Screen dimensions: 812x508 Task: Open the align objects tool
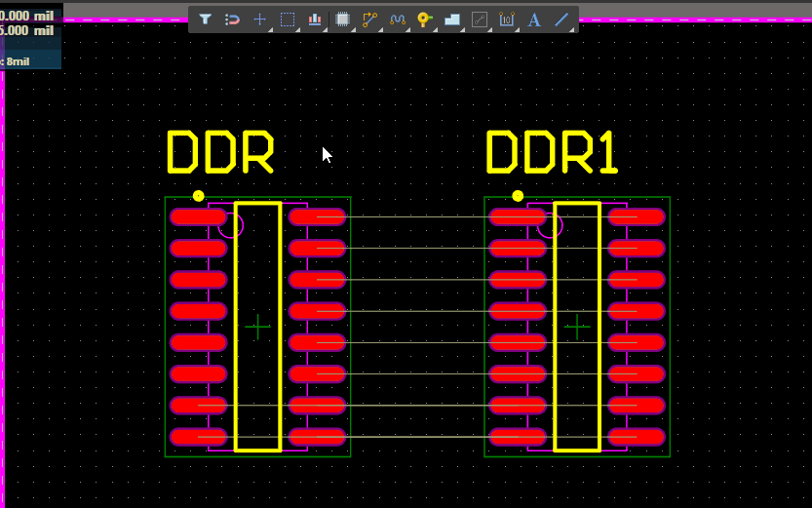[x=315, y=20]
